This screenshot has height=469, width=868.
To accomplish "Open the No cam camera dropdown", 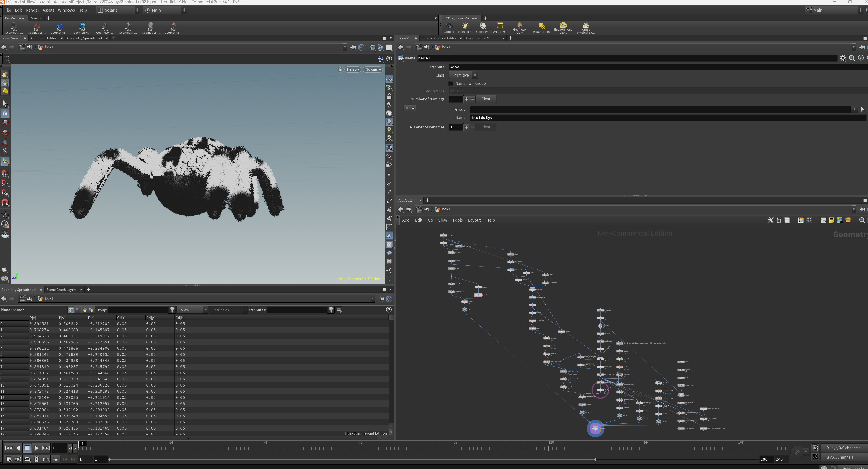I will 373,69.
